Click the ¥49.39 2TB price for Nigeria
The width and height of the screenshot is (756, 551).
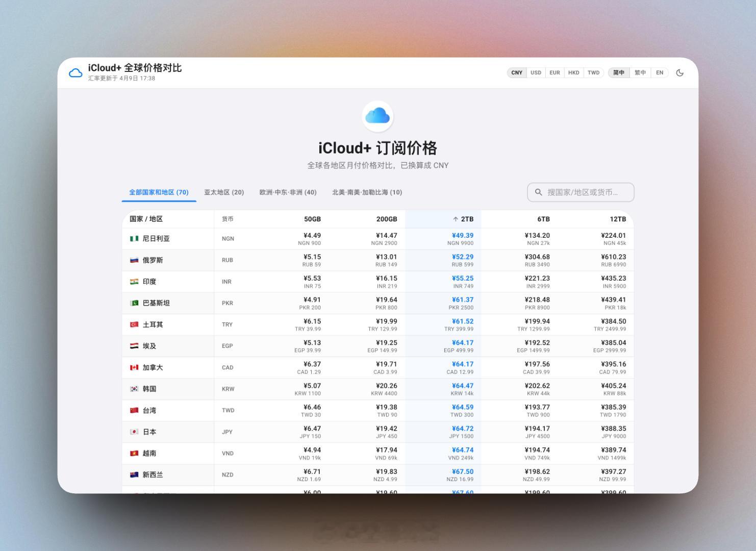pyautogui.click(x=463, y=235)
